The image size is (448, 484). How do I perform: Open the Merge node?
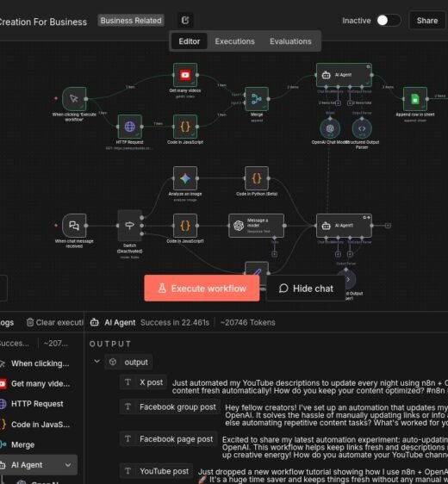(257, 99)
